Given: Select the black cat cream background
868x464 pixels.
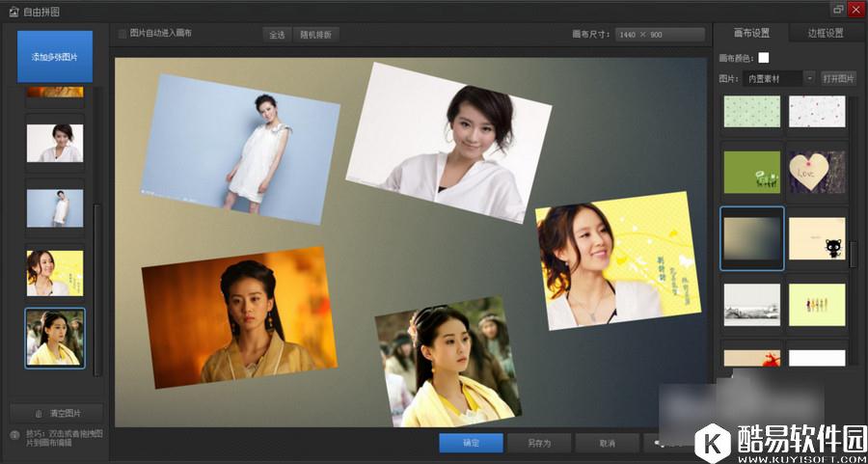Looking at the screenshot, I should [817, 238].
